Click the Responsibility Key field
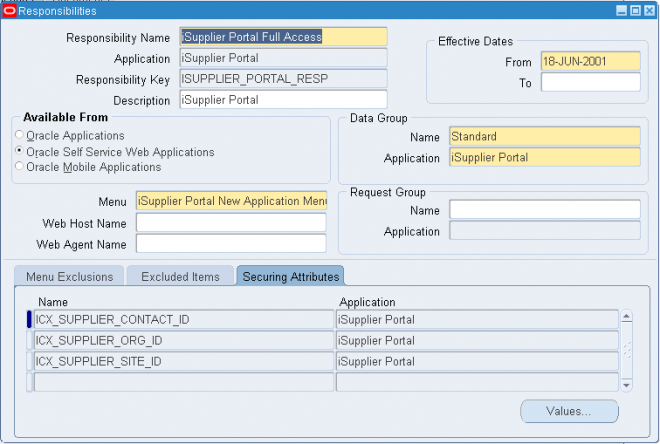 click(283, 79)
